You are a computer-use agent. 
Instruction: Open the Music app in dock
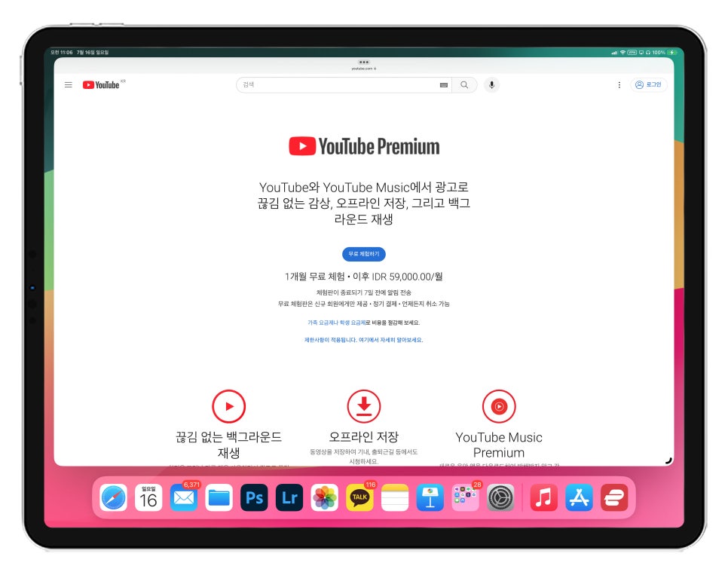[x=543, y=497]
